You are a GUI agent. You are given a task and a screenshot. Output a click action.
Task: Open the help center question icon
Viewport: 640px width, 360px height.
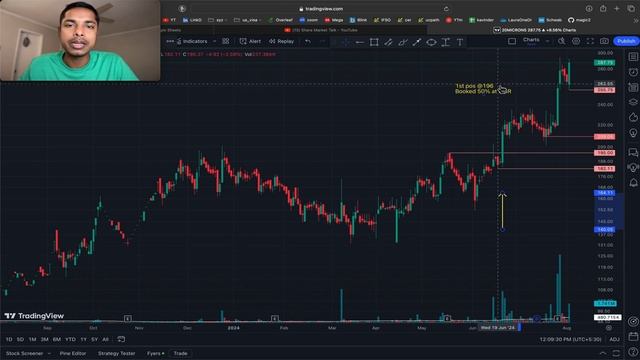tap(633, 352)
